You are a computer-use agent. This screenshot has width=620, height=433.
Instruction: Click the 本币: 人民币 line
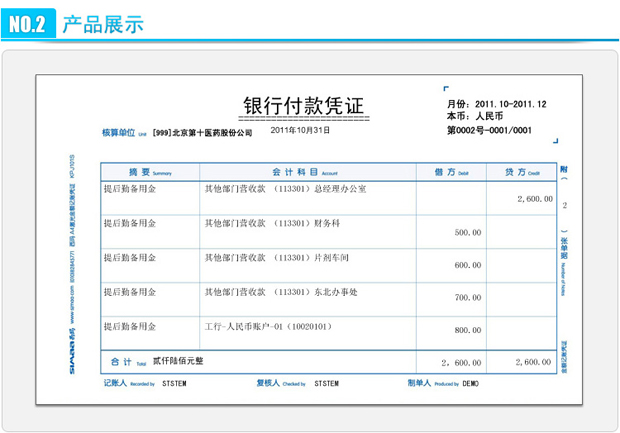[x=475, y=116]
